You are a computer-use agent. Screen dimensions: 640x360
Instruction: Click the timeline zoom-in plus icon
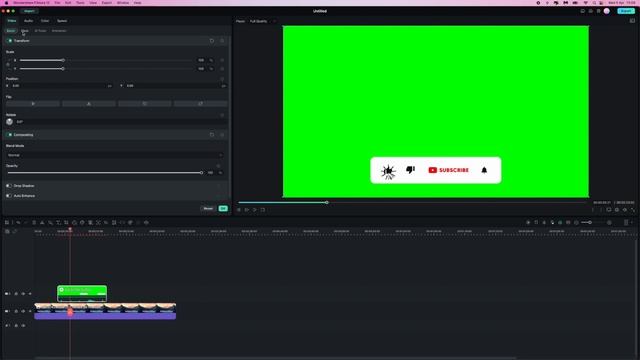click(x=609, y=222)
